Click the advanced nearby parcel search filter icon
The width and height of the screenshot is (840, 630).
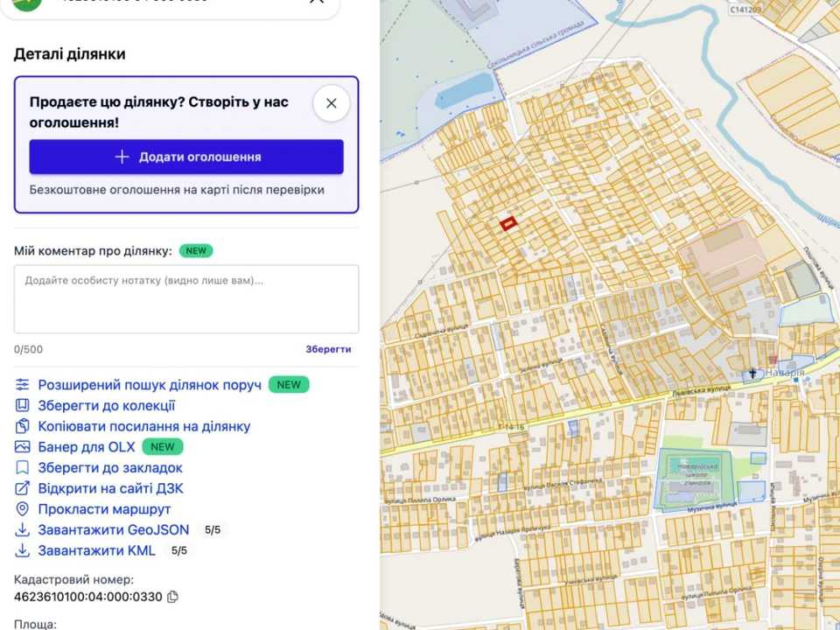point(22,385)
